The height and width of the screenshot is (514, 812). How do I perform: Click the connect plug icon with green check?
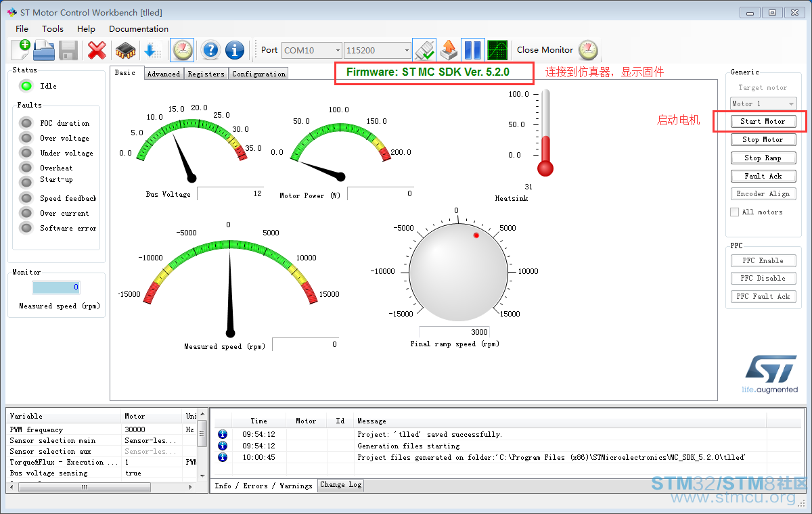point(424,50)
